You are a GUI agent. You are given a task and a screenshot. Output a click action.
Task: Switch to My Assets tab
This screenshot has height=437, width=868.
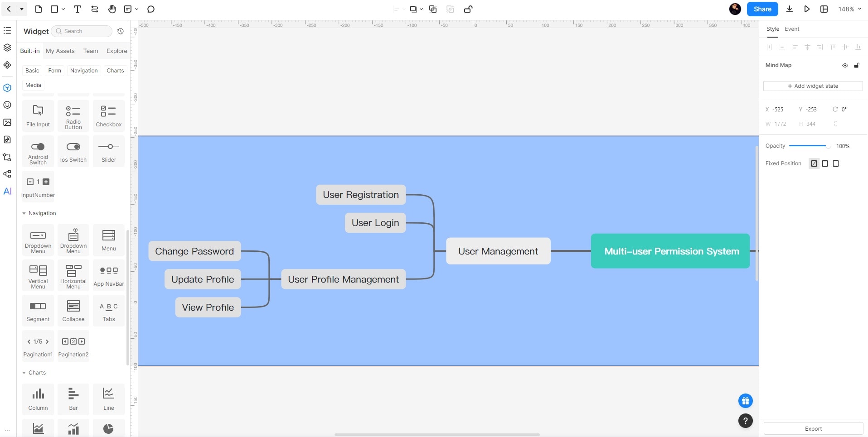[x=60, y=51]
